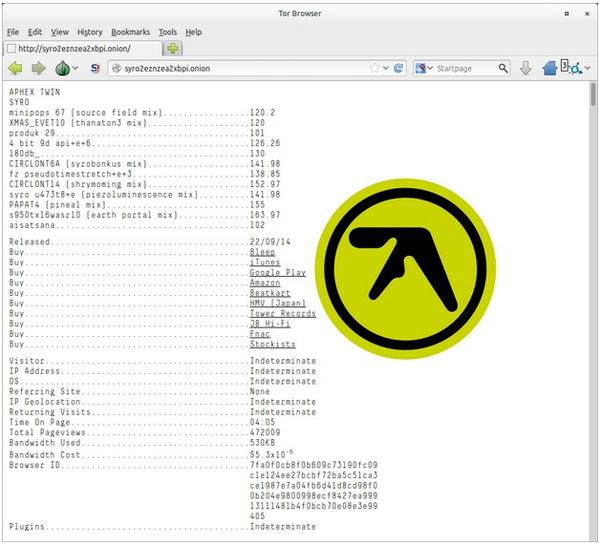Click the 'Referring Site' value None

click(x=259, y=392)
